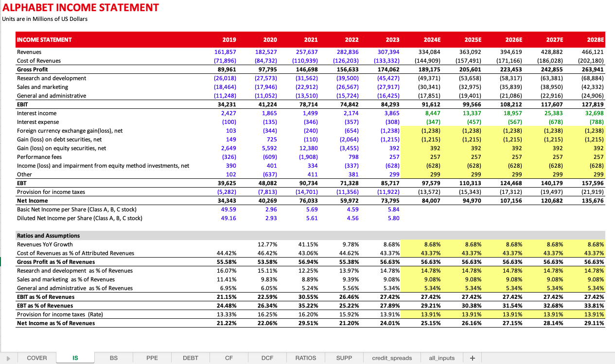This screenshot has width=615, height=364.
Task: Select 2022 EBIT % of Revenues 26.46%
Action: [x=349, y=297]
